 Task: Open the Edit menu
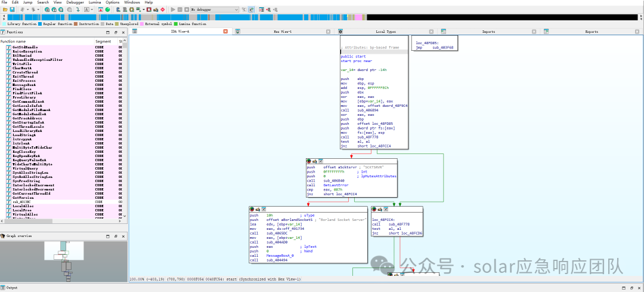tap(15, 2)
